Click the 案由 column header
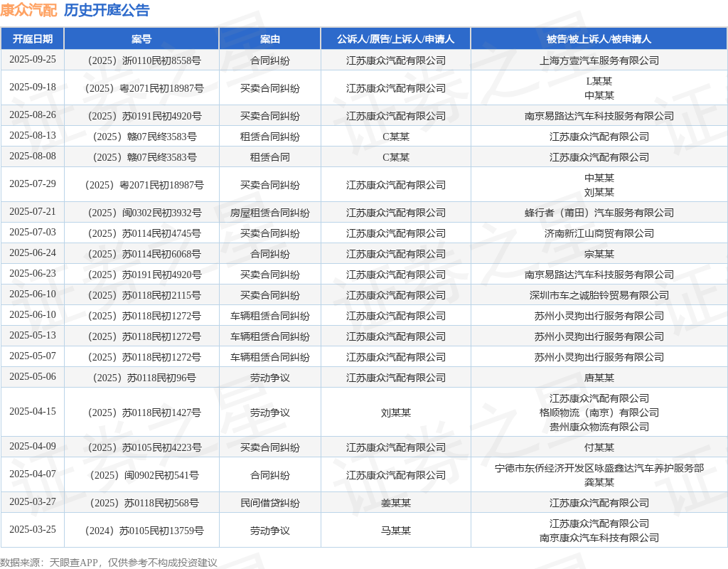728x569 pixels. pyautogui.click(x=269, y=39)
